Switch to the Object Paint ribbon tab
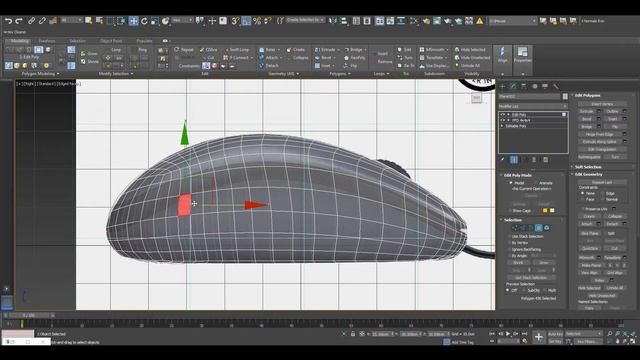Viewport: 640px width, 360px height. [111, 41]
